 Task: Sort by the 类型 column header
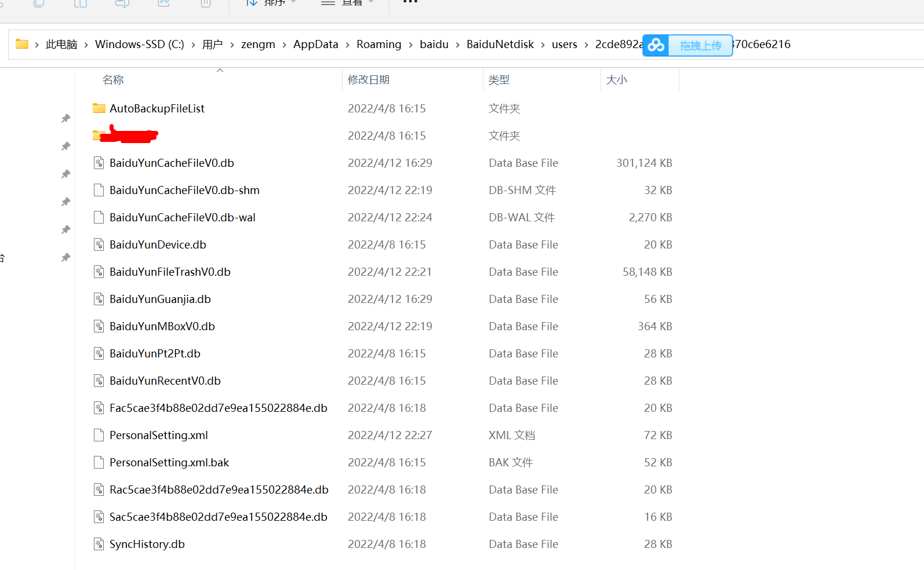coord(499,79)
